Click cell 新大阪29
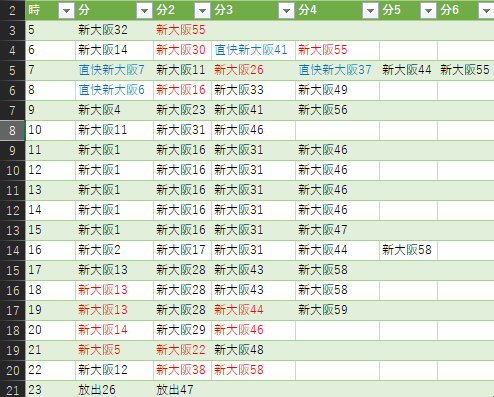The image size is (494, 397). [181, 330]
